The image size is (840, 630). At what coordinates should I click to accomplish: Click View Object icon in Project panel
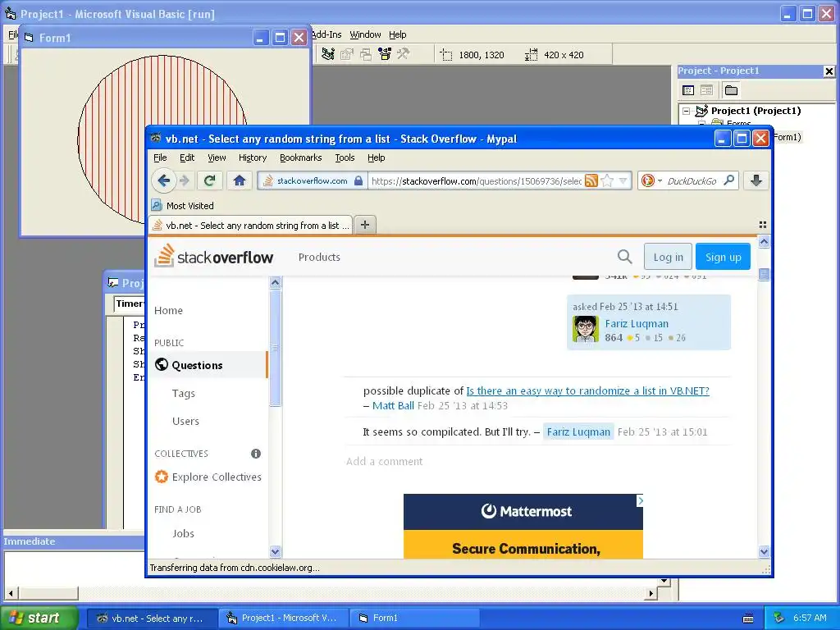[x=706, y=90]
